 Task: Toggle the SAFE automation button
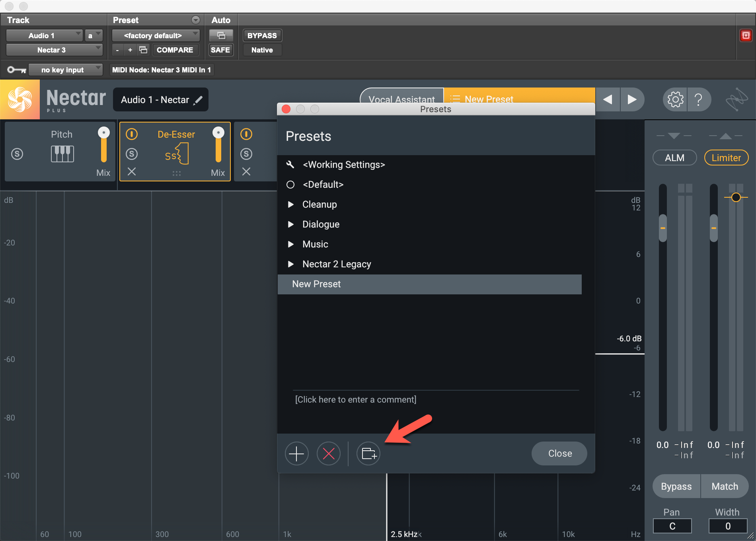(x=220, y=50)
